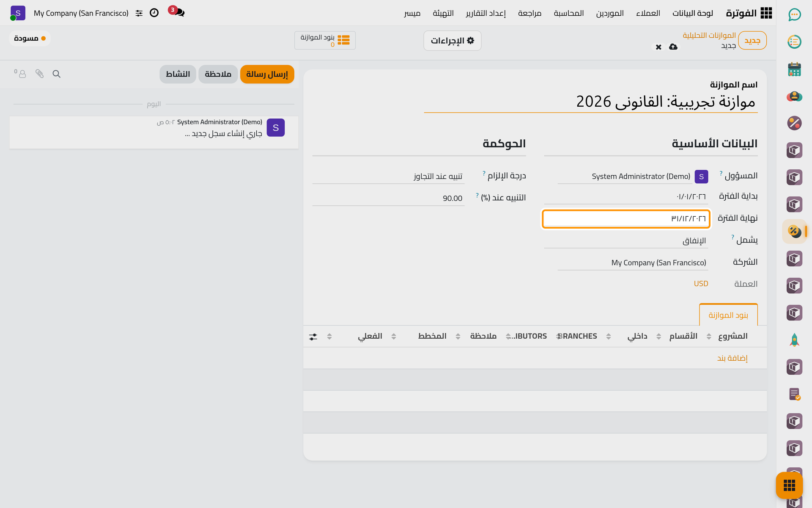Click the التنبيه عند (%) value field
The width and height of the screenshot is (812, 508).
(x=388, y=198)
